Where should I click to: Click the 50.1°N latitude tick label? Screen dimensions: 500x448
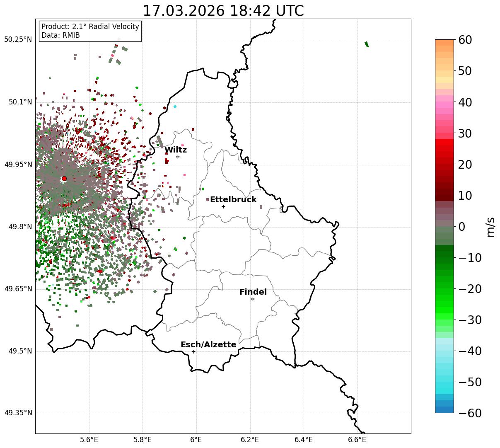pyautogui.click(x=20, y=102)
